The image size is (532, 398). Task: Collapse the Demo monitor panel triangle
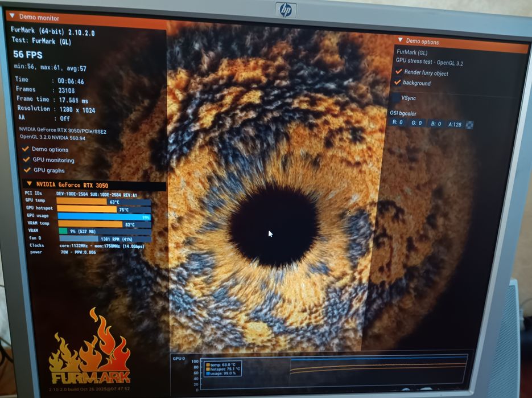pos(12,15)
